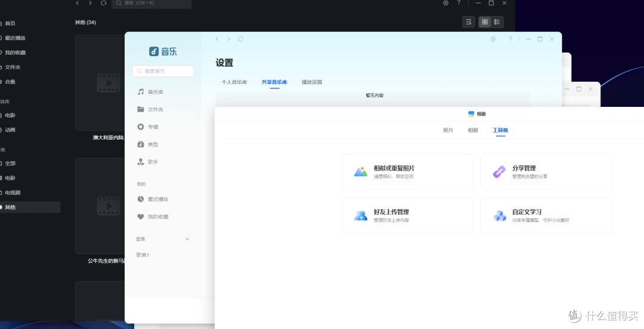The image size is (644, 329).
Task: Focus the video window search box (Ctrl+K)
Action: tap(151, 4)
